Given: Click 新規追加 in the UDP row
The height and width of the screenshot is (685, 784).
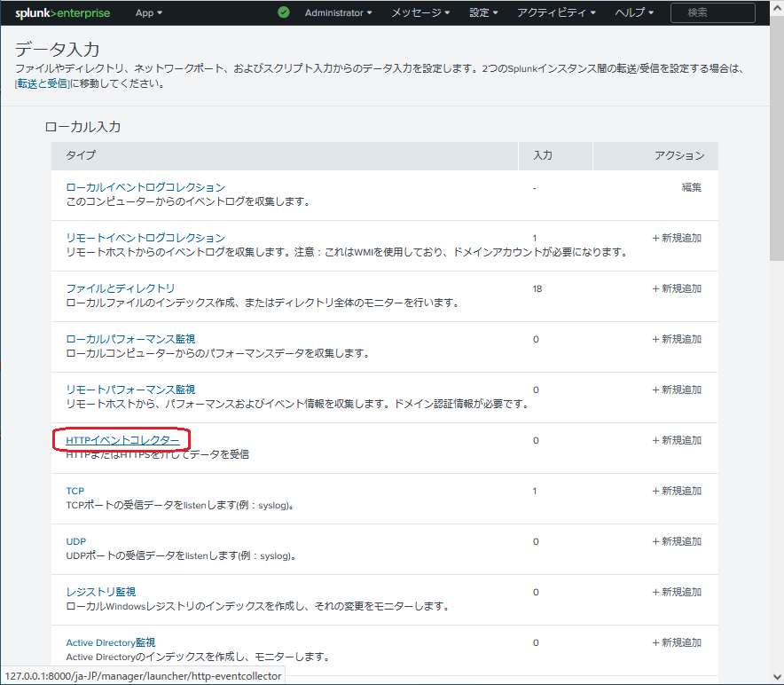Looking at the screenshot, I should (x=677, y=541).
